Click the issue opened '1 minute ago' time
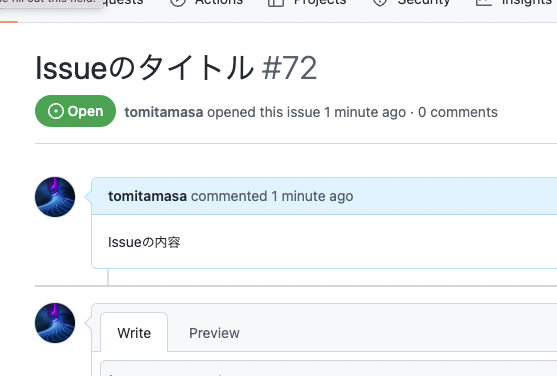Screen dimensions: 557x376 coord(365,112)
